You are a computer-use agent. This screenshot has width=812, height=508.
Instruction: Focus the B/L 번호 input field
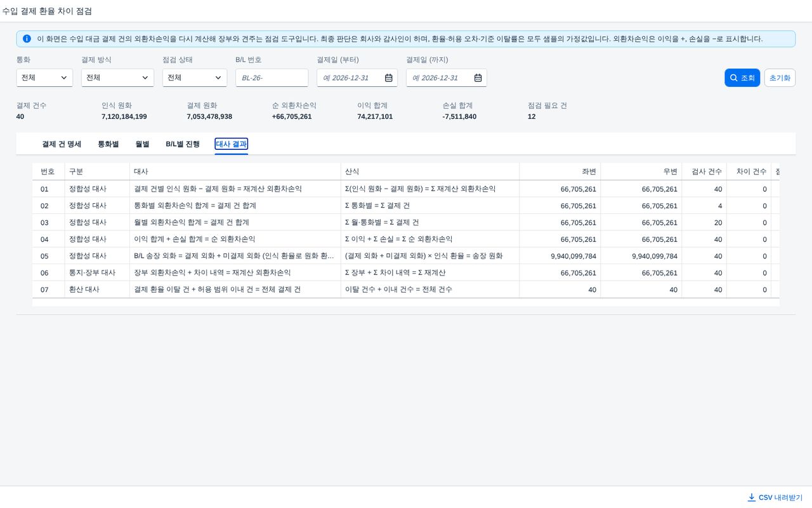pyautogui.click(x=272, y=78)
